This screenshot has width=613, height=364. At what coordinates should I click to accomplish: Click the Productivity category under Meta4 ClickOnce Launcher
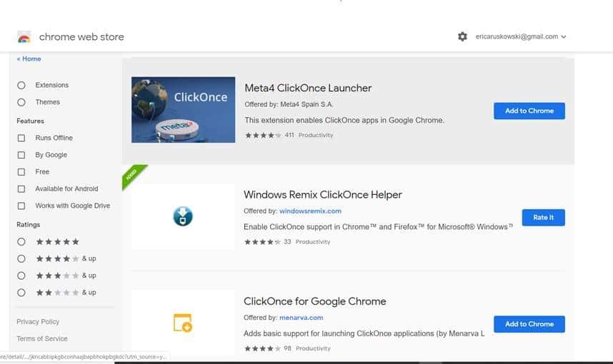point(316,135)
